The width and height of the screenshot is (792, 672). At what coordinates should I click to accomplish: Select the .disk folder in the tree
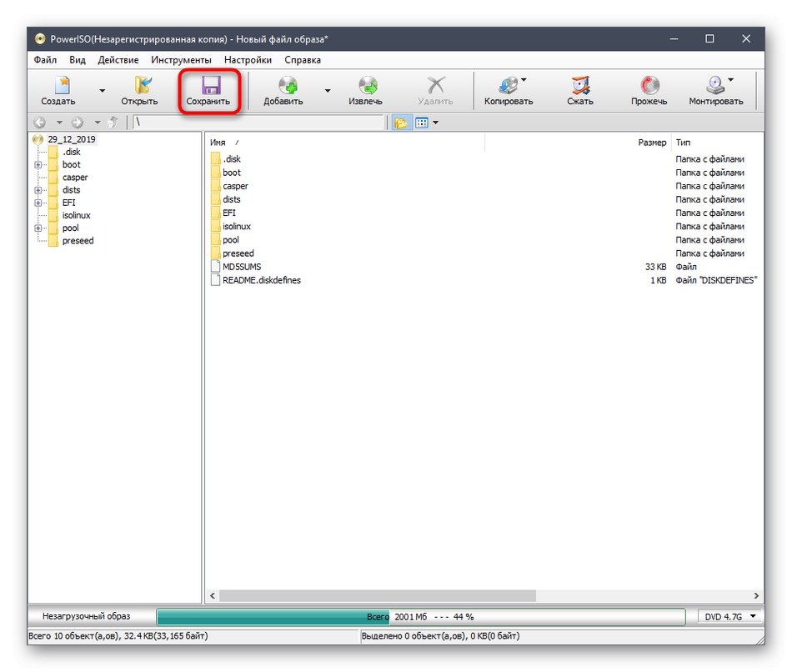point(71,152)
